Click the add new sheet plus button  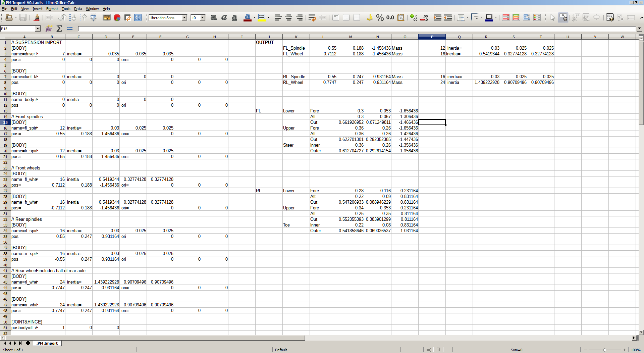click(28, 343)
